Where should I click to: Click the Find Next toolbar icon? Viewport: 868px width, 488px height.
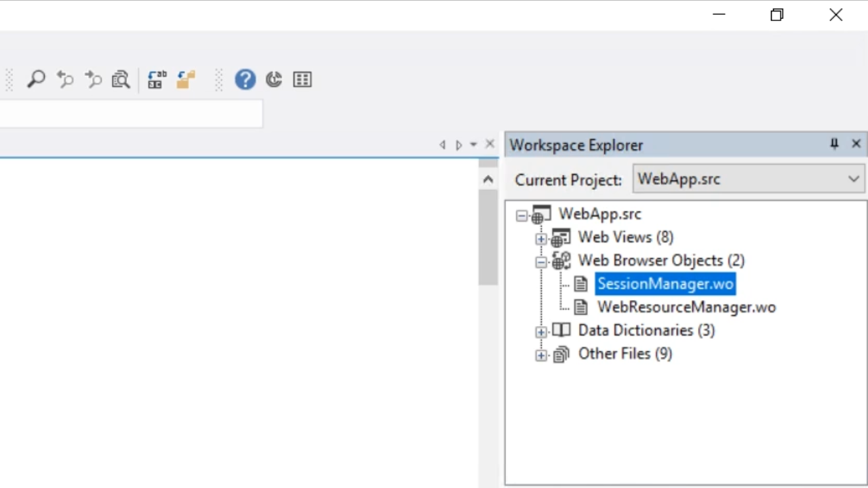pyautogui.click(x=93, y=79)
